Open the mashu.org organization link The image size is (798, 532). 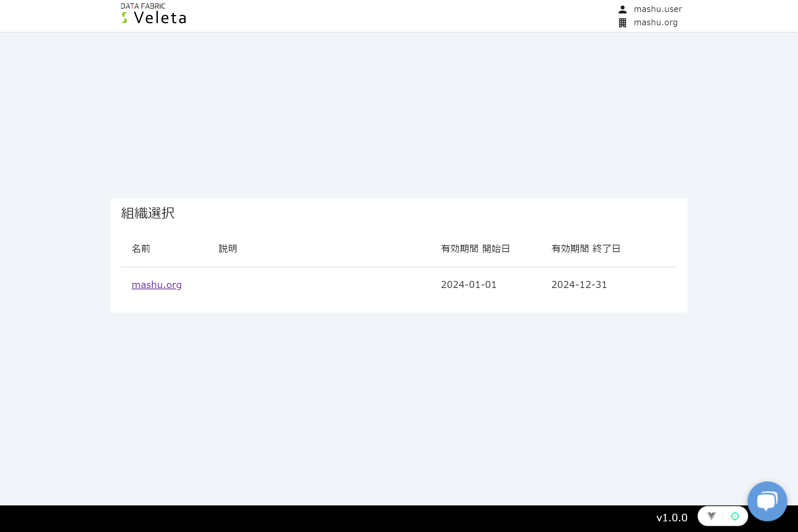click(156, 285)
